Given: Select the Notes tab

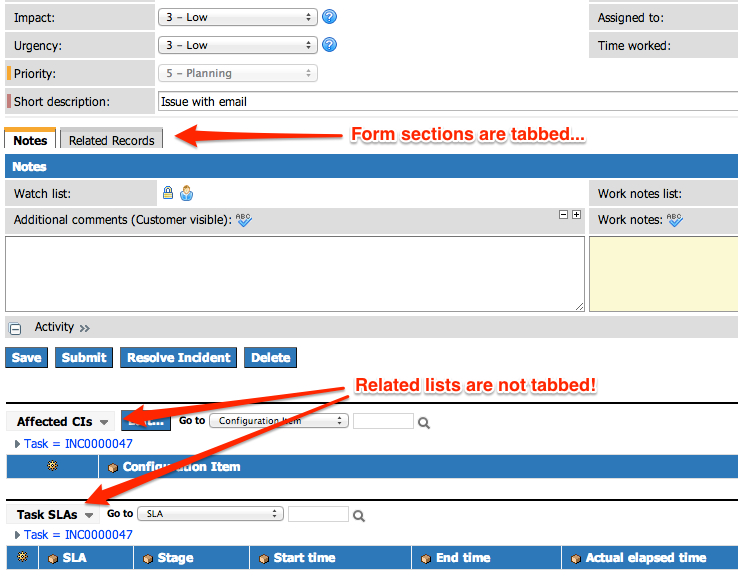Looking at the screenshot, I should (x=30, y=140).
